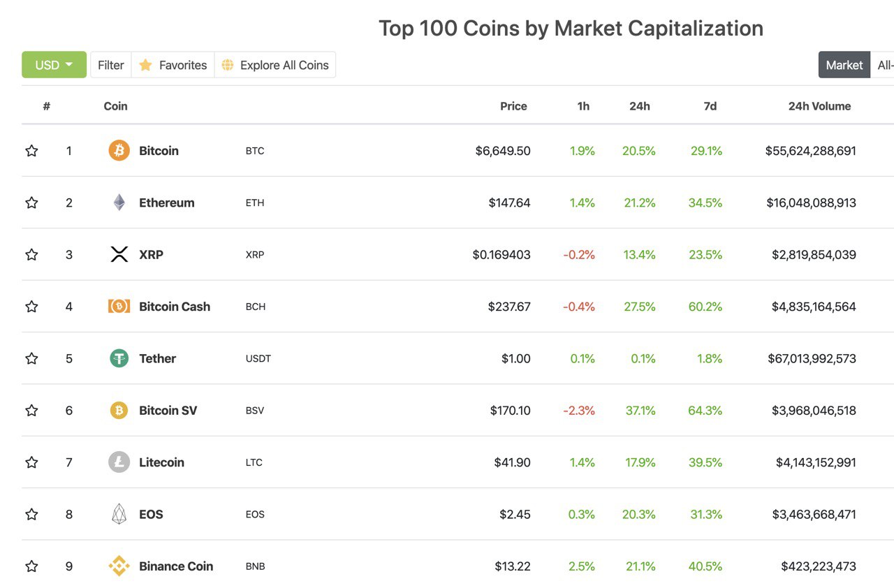
Task: Open the Filter options
Action: click(x=110, y=65)
